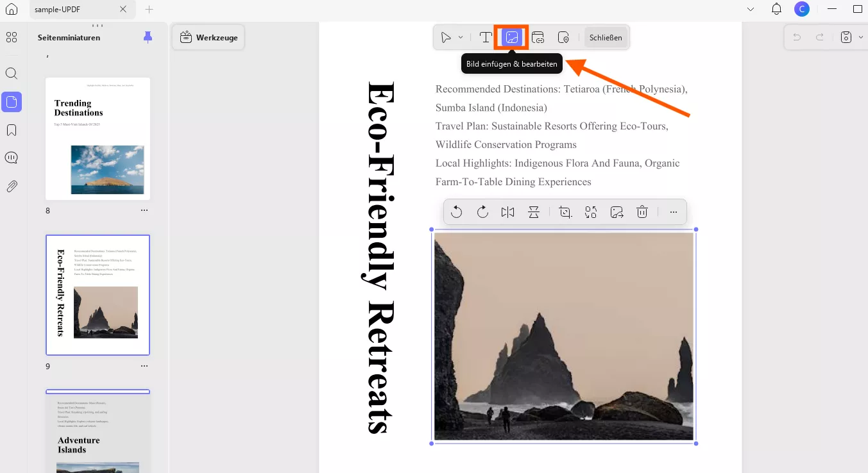Flip the image vertically
Image resolution: width=868 pixels, height=473 pixels.
(x=534, y=212)
